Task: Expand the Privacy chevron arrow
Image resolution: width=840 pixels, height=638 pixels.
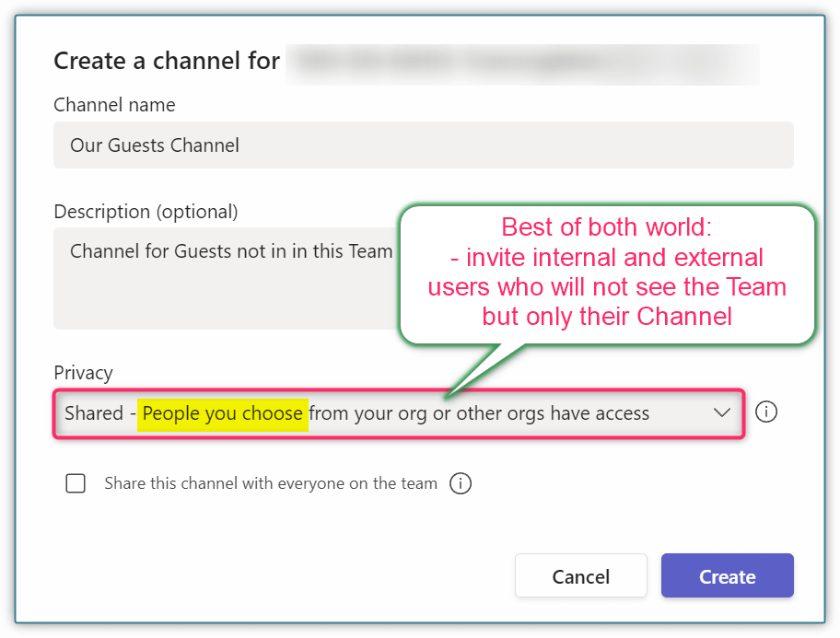Action: pyautogui.click(x=721, y=413)
